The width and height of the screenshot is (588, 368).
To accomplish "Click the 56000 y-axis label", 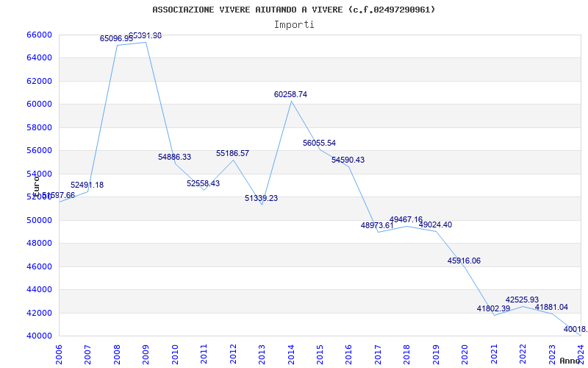I will point(39,151).
